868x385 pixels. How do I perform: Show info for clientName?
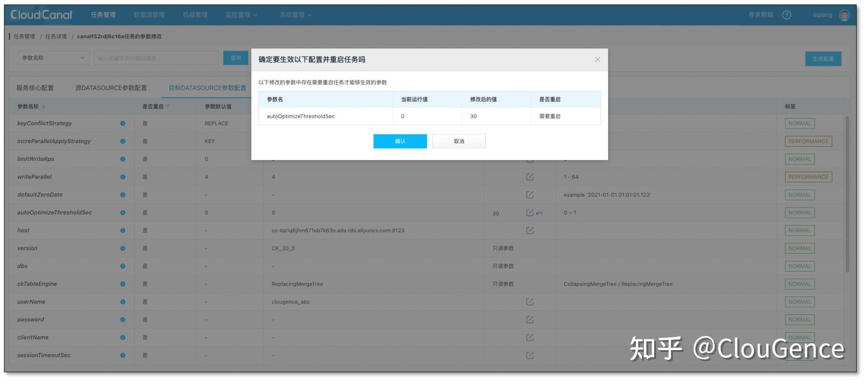point(123,337)
